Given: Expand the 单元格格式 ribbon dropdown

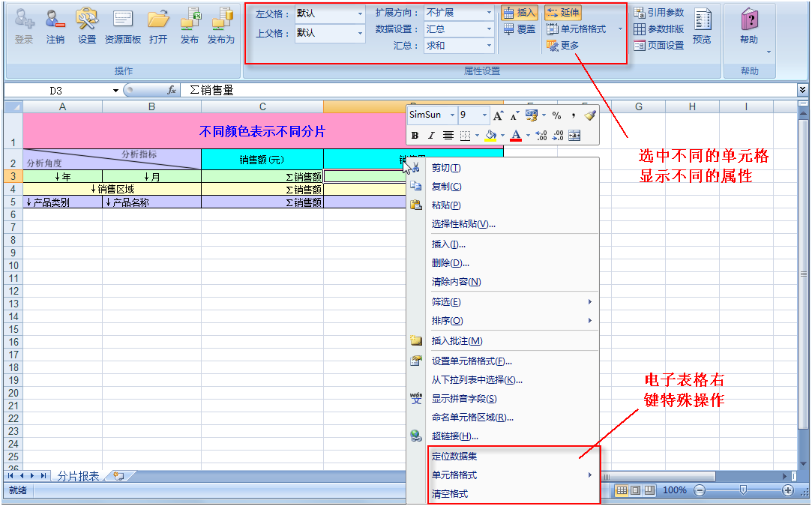Looking at the screenshot, I should click(x=620, y=29).
